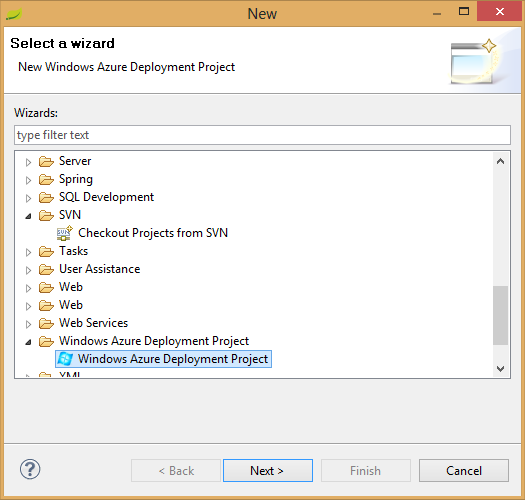Expand the Server tree node
The image size is (525, 500).
coord(28,162)
